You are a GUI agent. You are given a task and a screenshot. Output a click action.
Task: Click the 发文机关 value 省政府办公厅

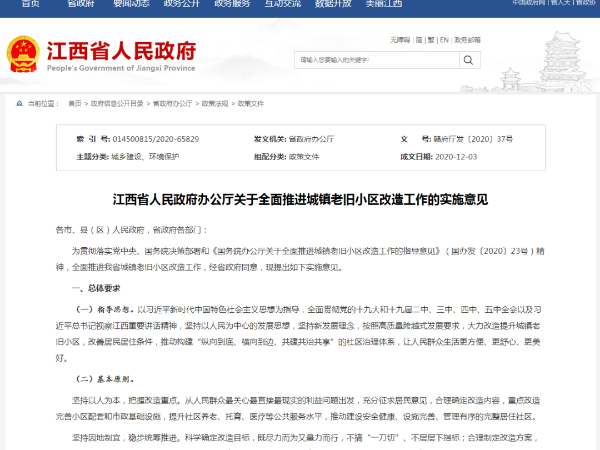click(x=311, y=139)
